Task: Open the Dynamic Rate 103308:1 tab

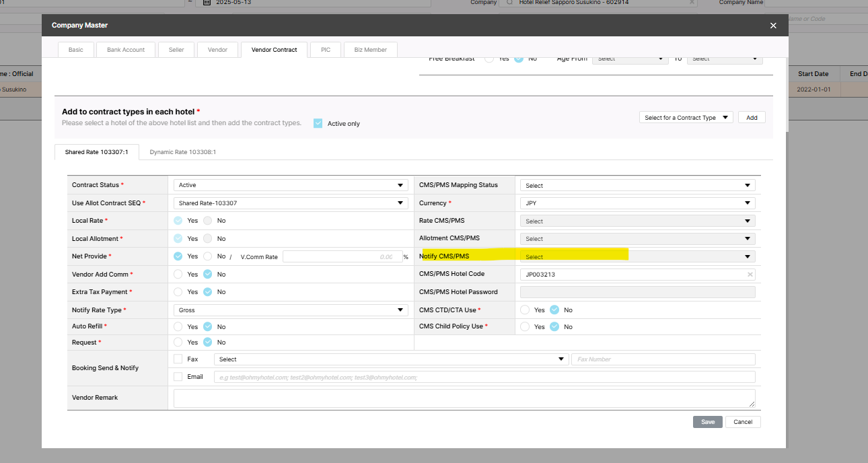Action: click(182, 152)
